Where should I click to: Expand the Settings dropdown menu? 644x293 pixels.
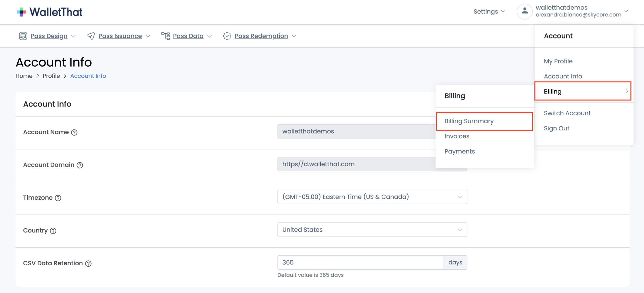[x=489, y=12]
